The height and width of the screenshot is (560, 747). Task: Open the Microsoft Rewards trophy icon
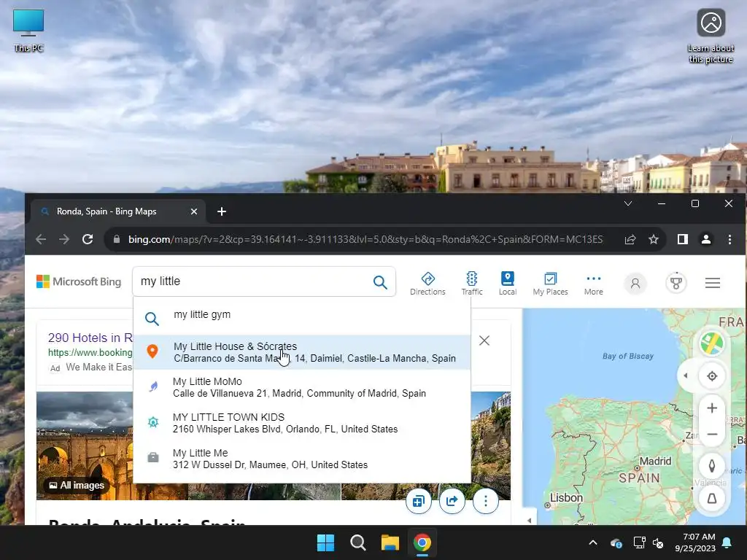click(676, 284)
